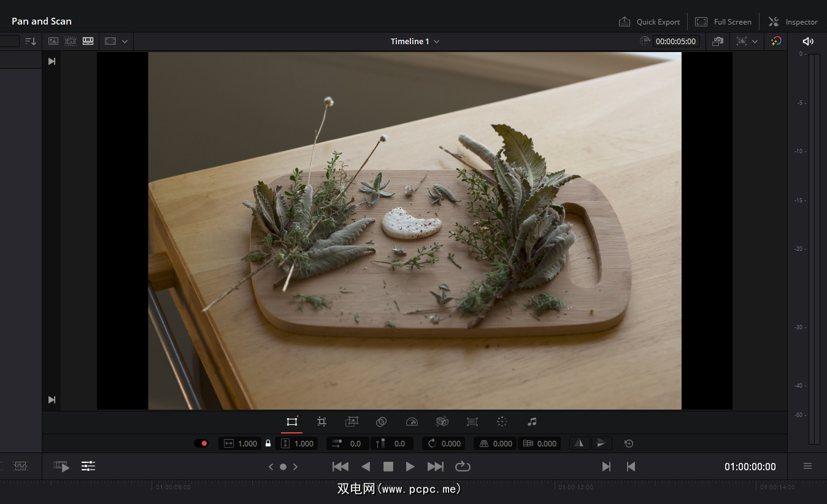The width and height of the screenshot is (827, 504).
Task: Click the Zoom X value field
Action: coord(247,443)
